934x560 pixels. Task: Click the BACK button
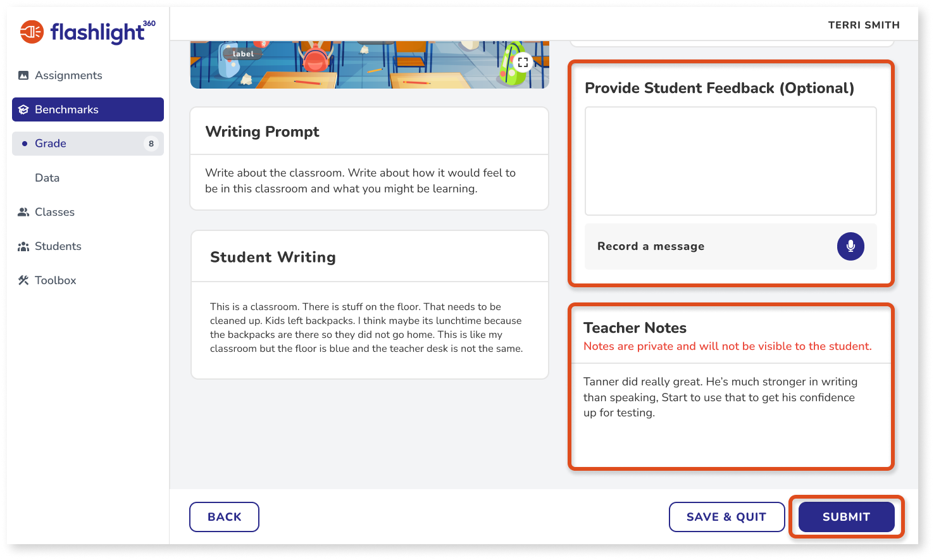tap(224, 517)
